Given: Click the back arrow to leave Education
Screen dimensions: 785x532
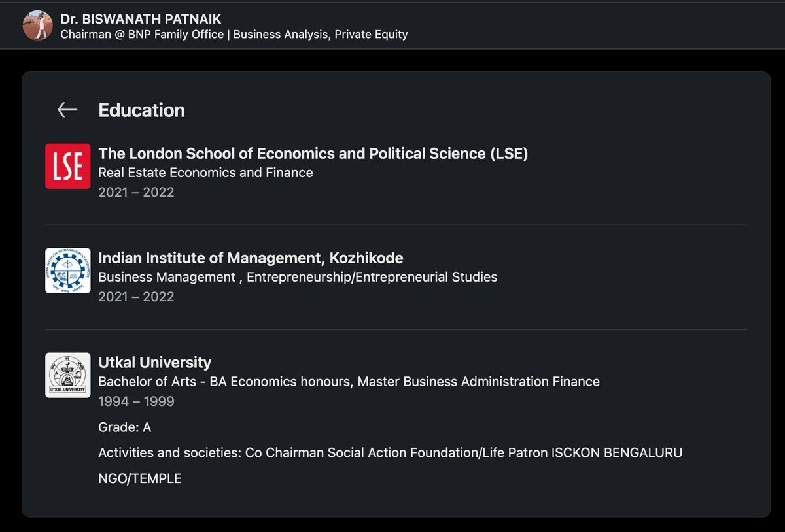Looking at the screenshot, I should (66, 110).
